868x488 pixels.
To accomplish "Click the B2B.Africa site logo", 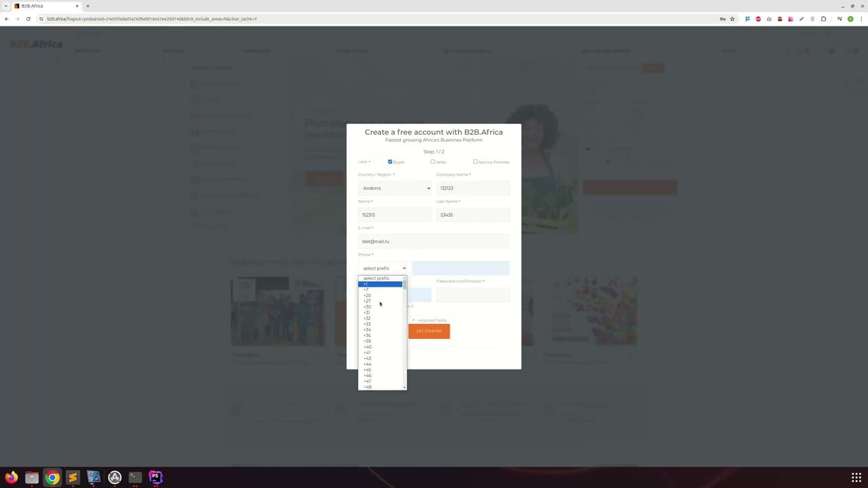I will click(37, 44).
